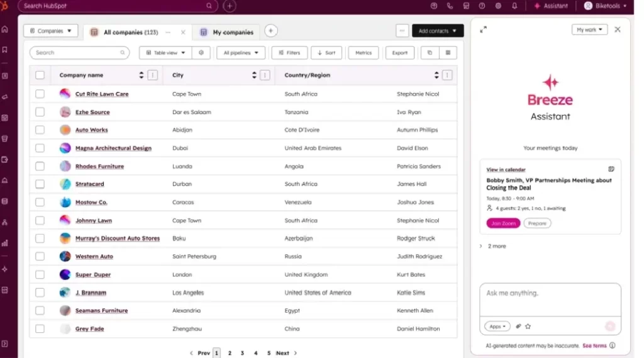The image size is (644, 358).
Task: Open City column options menu
Action: tap(265, 76)
